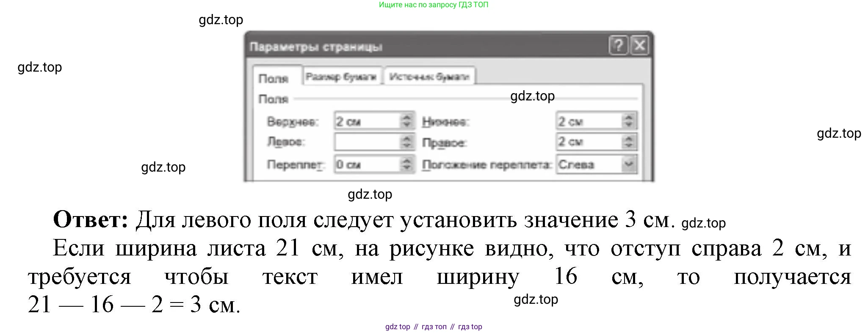Decrease the Переплет value with down arrow

pyautogui.click(x=407, y=169)
